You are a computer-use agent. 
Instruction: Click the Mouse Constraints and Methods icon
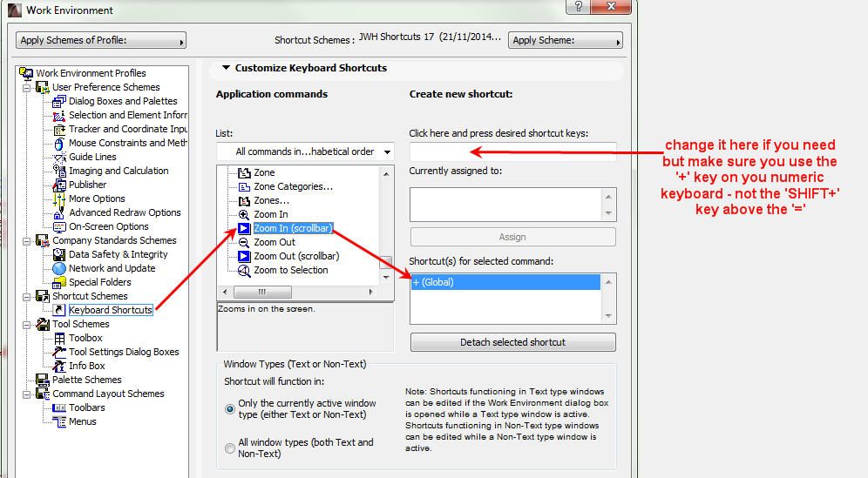point(58,144)
